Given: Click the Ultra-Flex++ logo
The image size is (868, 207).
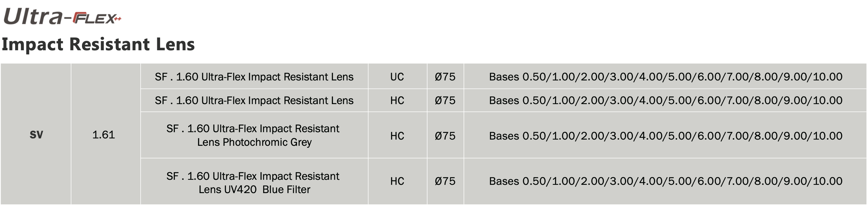Looking at the screenshot, I should (62, 16).
